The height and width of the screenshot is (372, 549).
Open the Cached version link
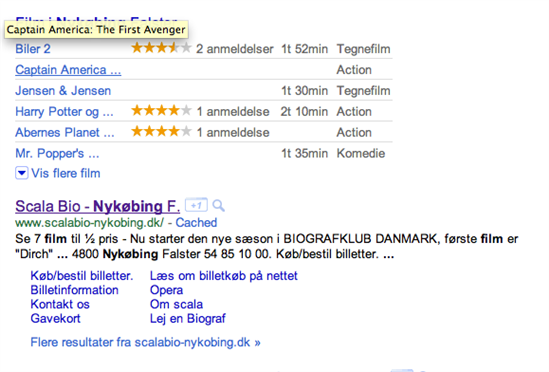coord(196,222)
